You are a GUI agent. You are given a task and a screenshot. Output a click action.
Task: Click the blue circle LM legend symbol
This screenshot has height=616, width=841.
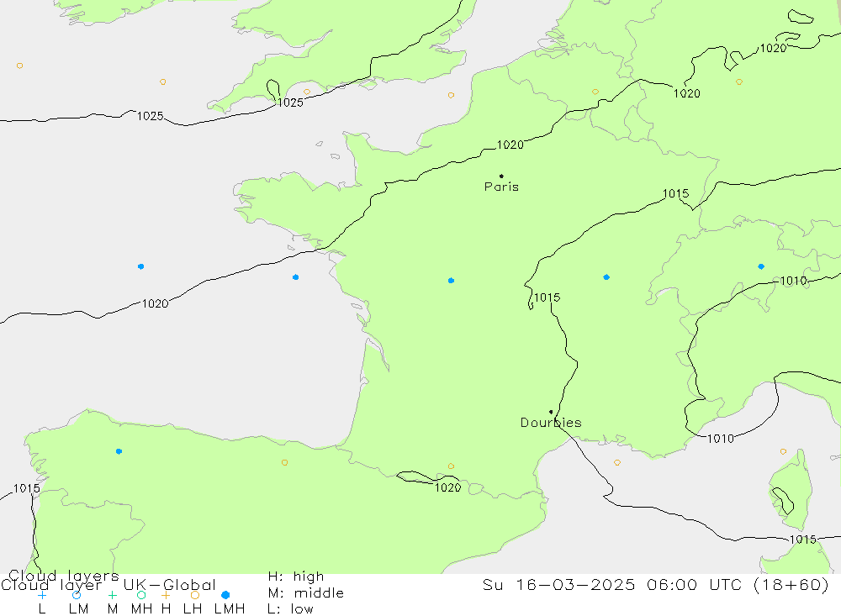(77, 595)
